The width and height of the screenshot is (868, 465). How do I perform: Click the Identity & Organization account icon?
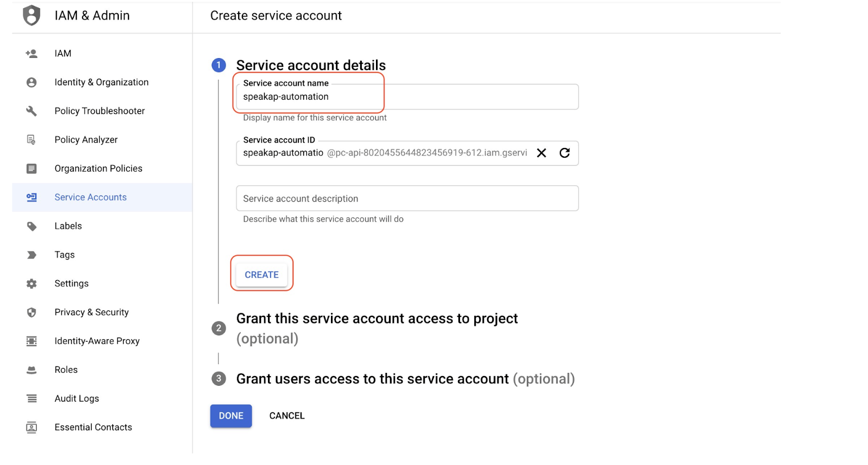[x=31, y=82]
